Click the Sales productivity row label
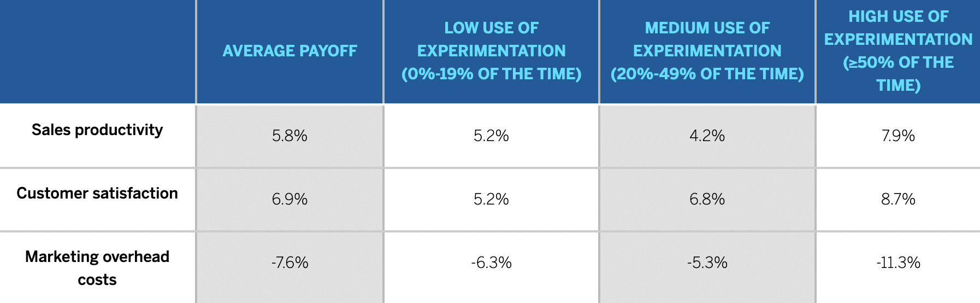The width and height of the screenshot is (980, 303). (97, 130)
